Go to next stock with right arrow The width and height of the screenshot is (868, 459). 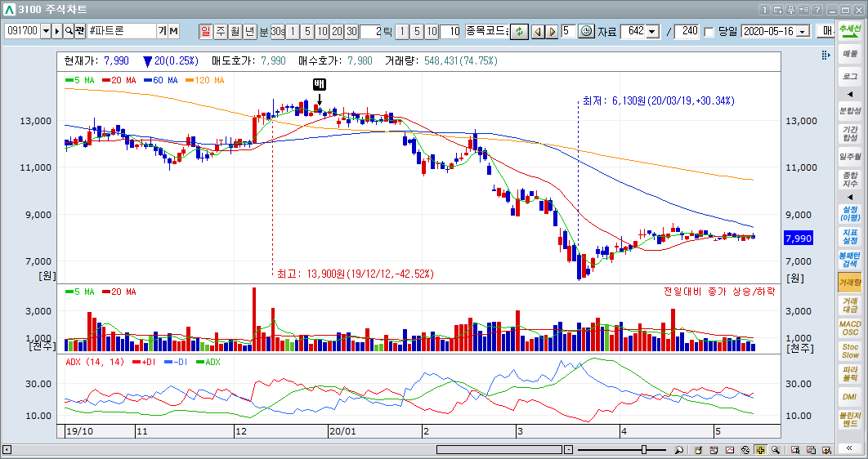pyautogui.click(x=552, y=32)
